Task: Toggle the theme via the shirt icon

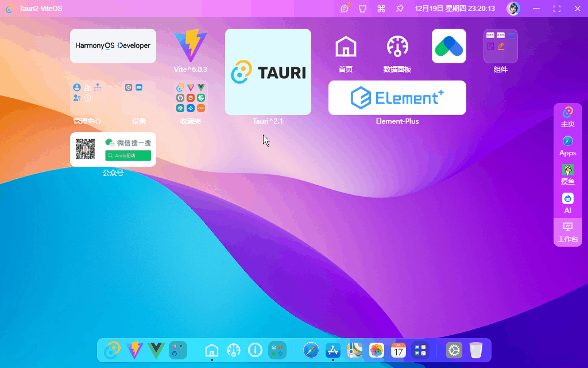Action: tap(362, 8)
